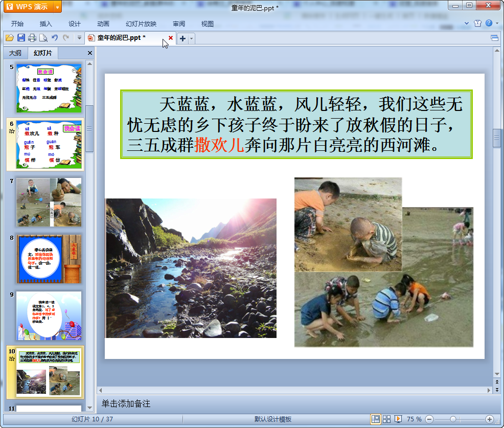Open Print Preview from the quick toolbar

43,38
